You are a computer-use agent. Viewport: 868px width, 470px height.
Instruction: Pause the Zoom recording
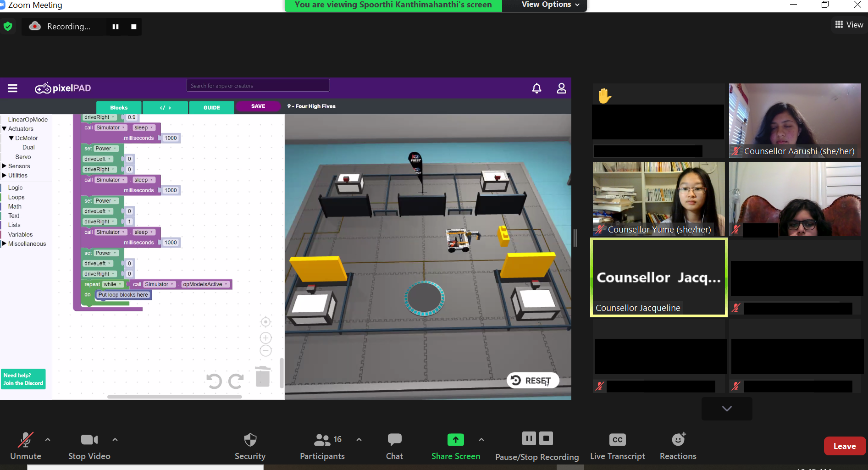[x=116, y=27]
